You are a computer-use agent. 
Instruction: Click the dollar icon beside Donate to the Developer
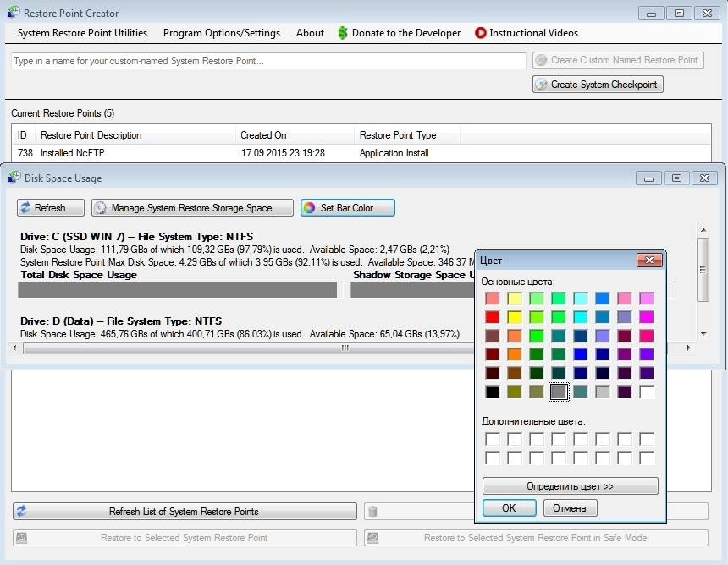[343, 33]
